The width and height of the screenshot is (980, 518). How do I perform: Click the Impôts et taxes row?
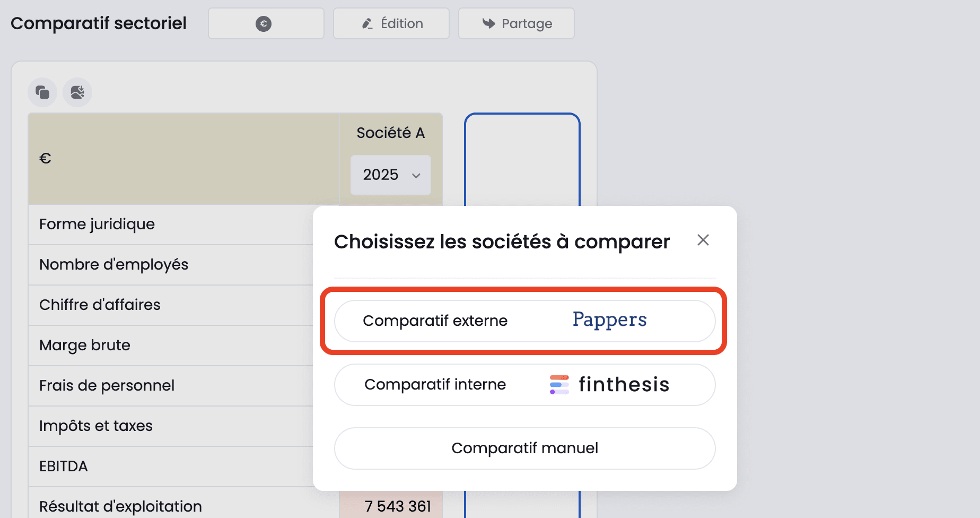(96, 426)
